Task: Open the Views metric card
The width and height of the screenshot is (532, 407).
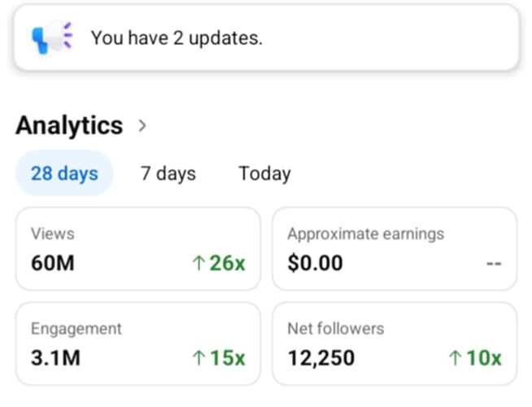Action: point(137,248)
